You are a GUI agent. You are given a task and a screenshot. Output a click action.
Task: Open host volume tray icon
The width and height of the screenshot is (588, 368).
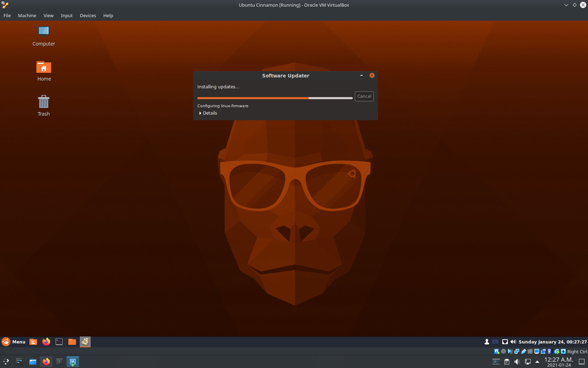517,362
